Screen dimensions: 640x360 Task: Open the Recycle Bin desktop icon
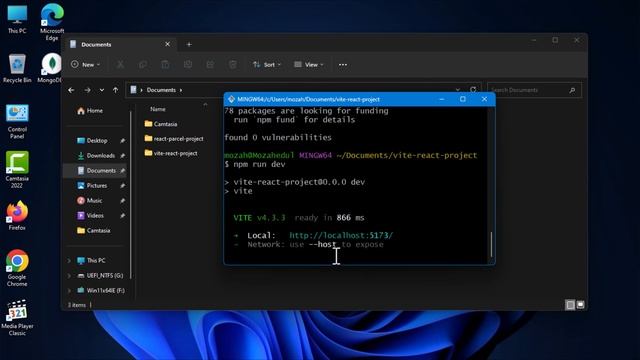coord(17,68)
